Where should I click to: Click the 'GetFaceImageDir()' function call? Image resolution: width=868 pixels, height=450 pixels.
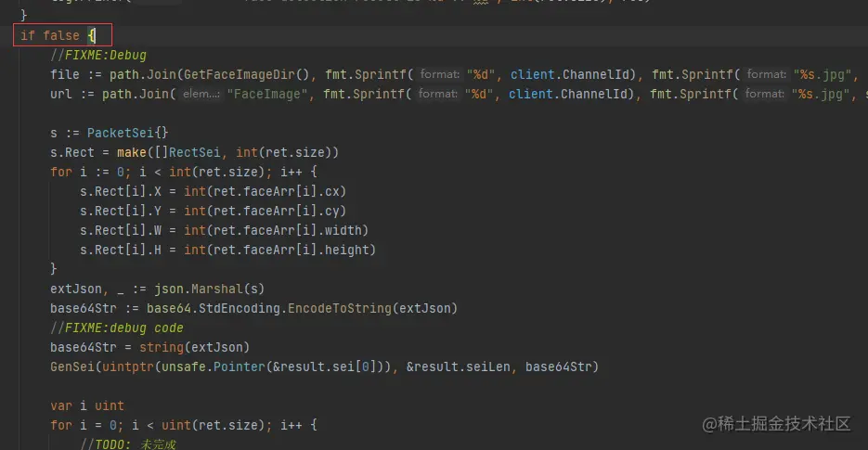[x=246, y=75]
